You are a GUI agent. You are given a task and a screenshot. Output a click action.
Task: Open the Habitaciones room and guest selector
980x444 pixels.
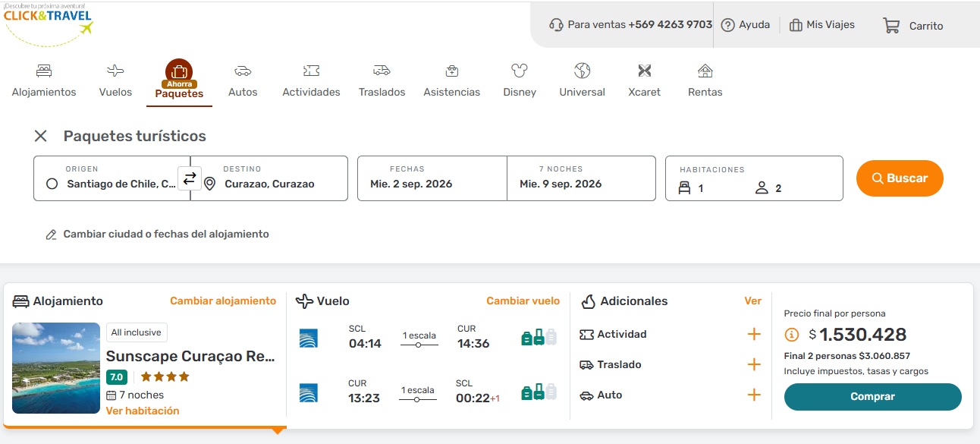point(753,179)
